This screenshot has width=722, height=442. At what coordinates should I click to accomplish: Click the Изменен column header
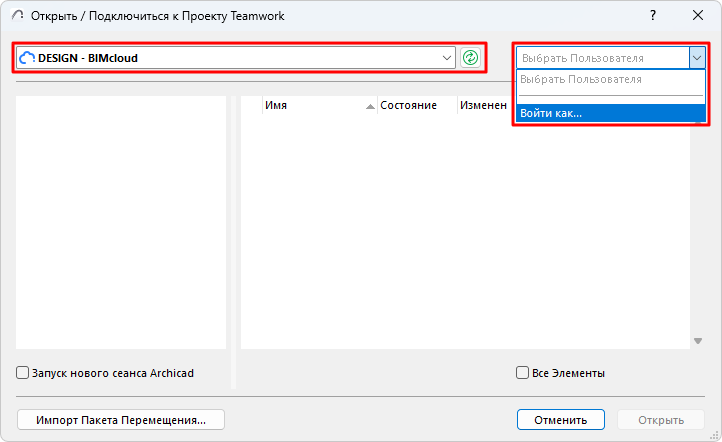[483, 105]
